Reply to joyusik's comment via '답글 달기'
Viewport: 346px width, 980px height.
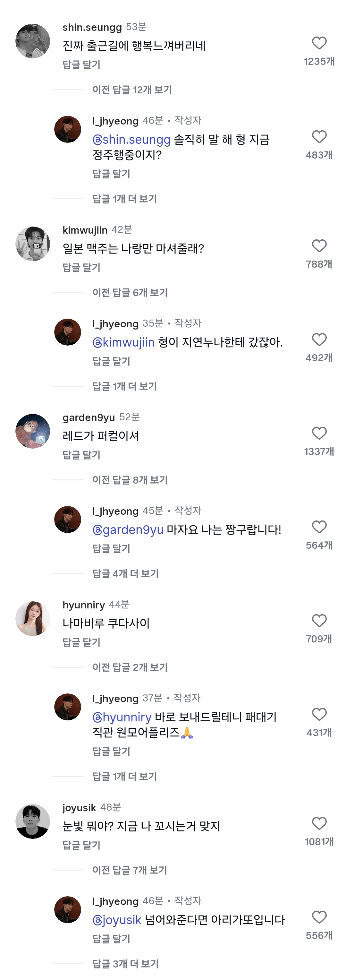pyautogui.click(x=81, y=845)
